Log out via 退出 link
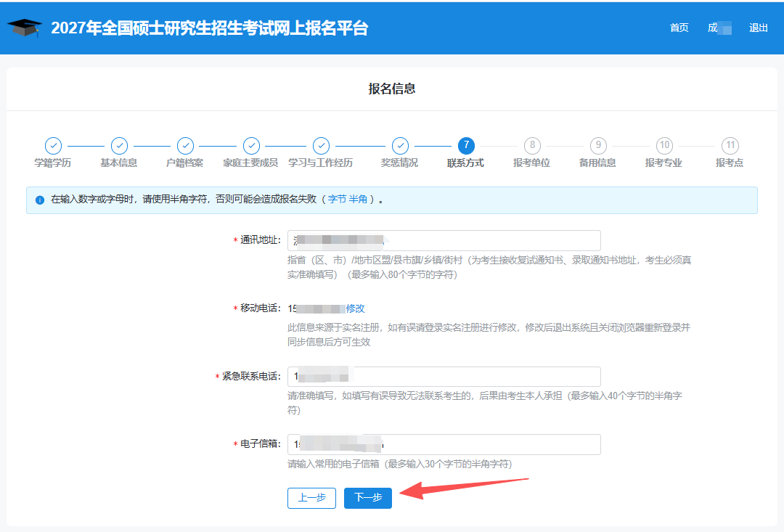The height and width of the screenshot is (532, 784). tap(758, 28)
